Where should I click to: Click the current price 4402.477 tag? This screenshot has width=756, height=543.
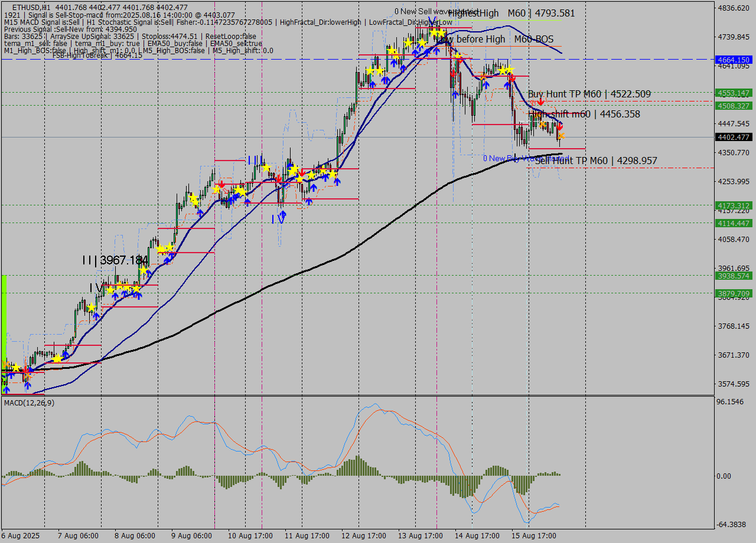coord(733,138)
